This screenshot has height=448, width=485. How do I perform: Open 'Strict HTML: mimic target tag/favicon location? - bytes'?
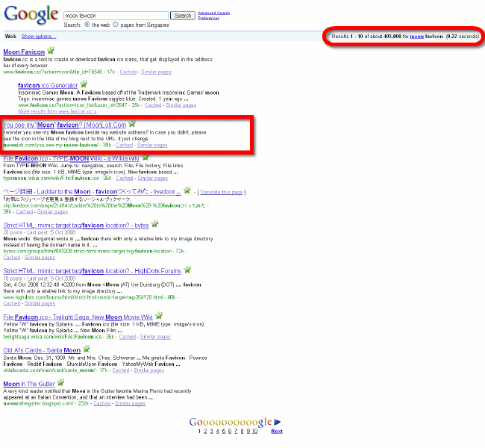pos(76,225)
